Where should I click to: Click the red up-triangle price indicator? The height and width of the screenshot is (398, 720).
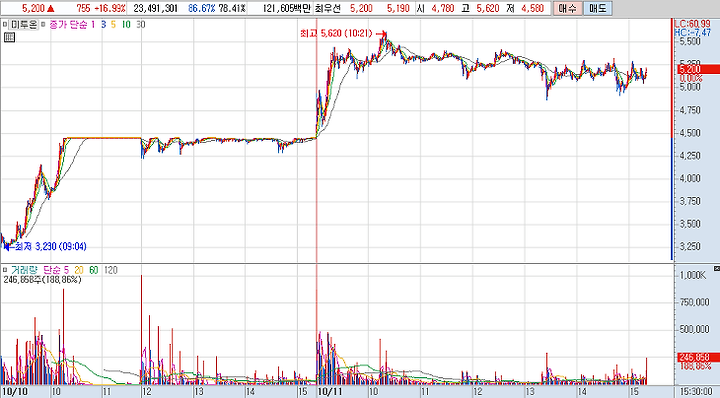(51, 8)
